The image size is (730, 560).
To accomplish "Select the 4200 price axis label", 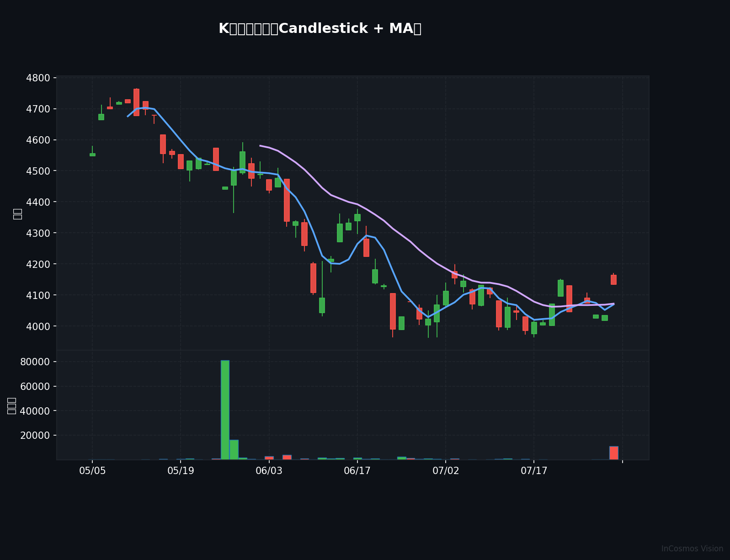I will (38, 264).
